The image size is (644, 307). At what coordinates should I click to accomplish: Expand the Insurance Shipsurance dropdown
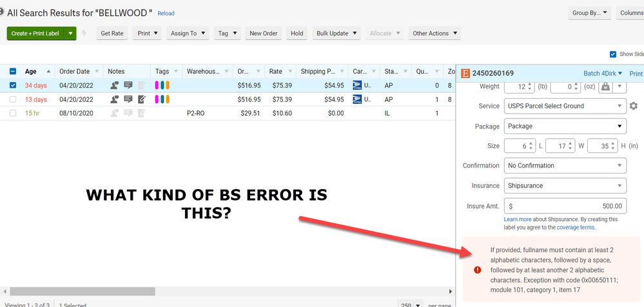[x=565, y=186]
